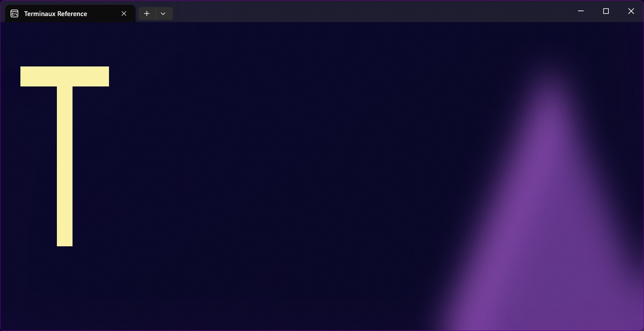This screenshot has width=644, height=331.
Task: Minimize the terminal window
Action: click(x=581, y=11)
